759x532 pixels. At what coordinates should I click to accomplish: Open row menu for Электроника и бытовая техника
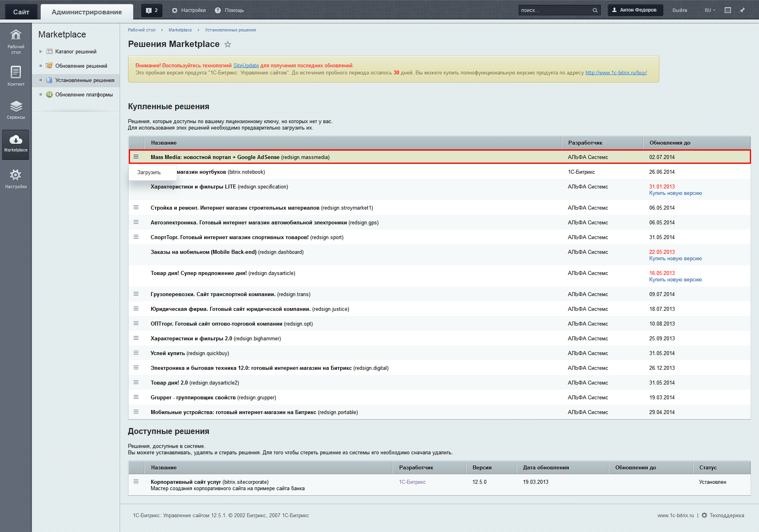point(136,368)
